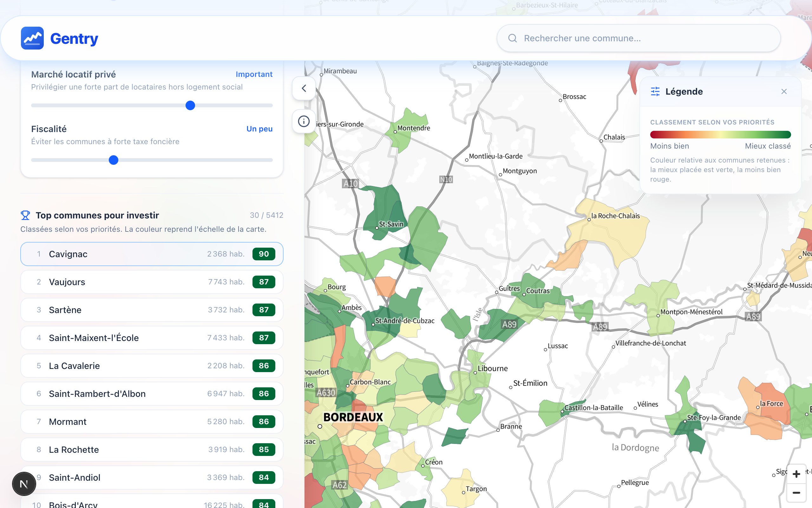Focus the Rechercher une commune search field
The height and width of the screenshot is (508, 812).
pyautogui.click(x=638, y=38)
